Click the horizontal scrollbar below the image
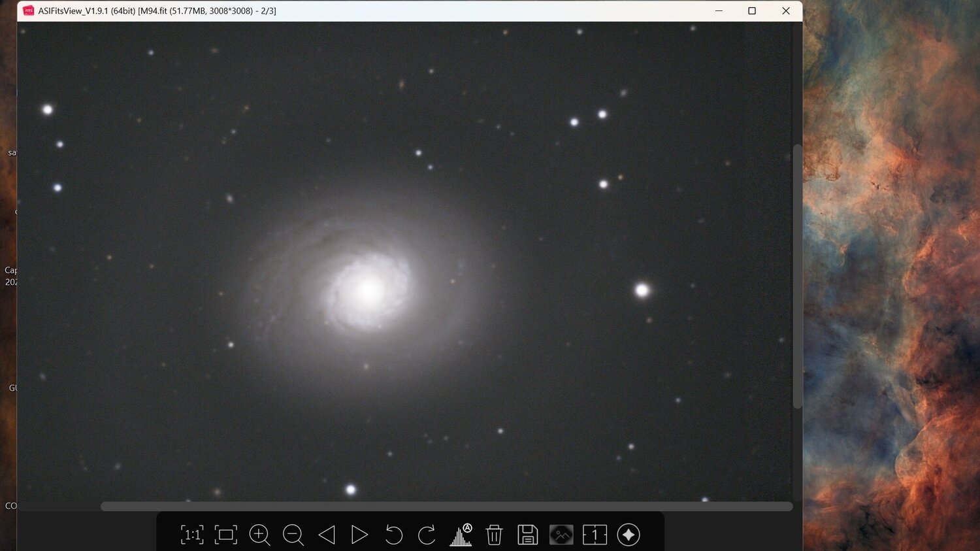The width and height of the screenshot is (980, 551). tap(446, 507)
